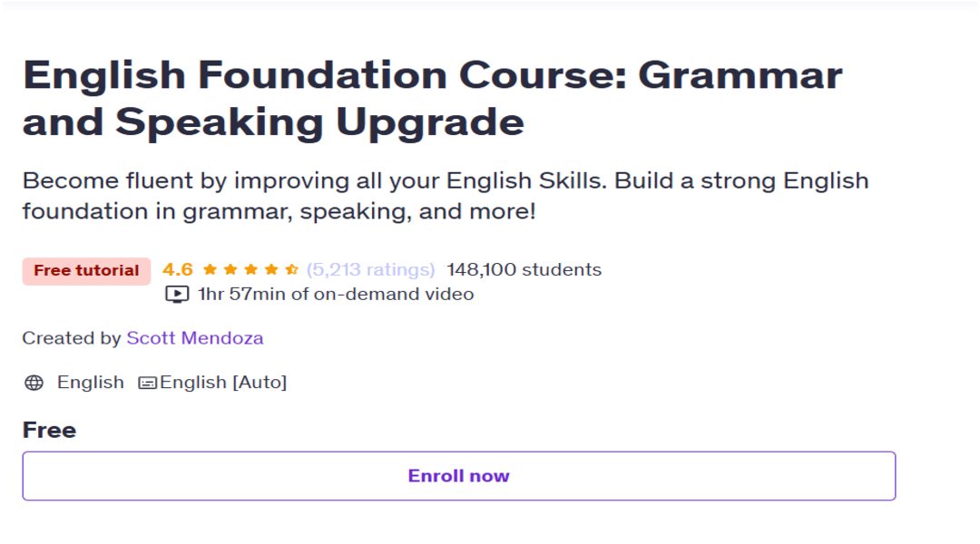Image resolution: width=980 pixels, height=544 pixels.
Task: Click the globe language icon
Action: click(x=34, y=383)
